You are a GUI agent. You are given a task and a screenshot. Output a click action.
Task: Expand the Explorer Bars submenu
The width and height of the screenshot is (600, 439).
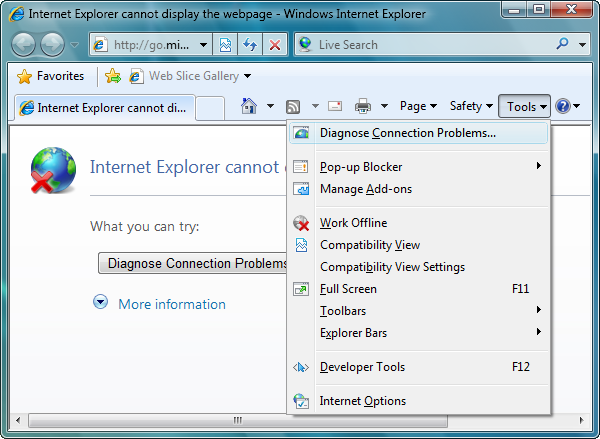tap(419, 333)
